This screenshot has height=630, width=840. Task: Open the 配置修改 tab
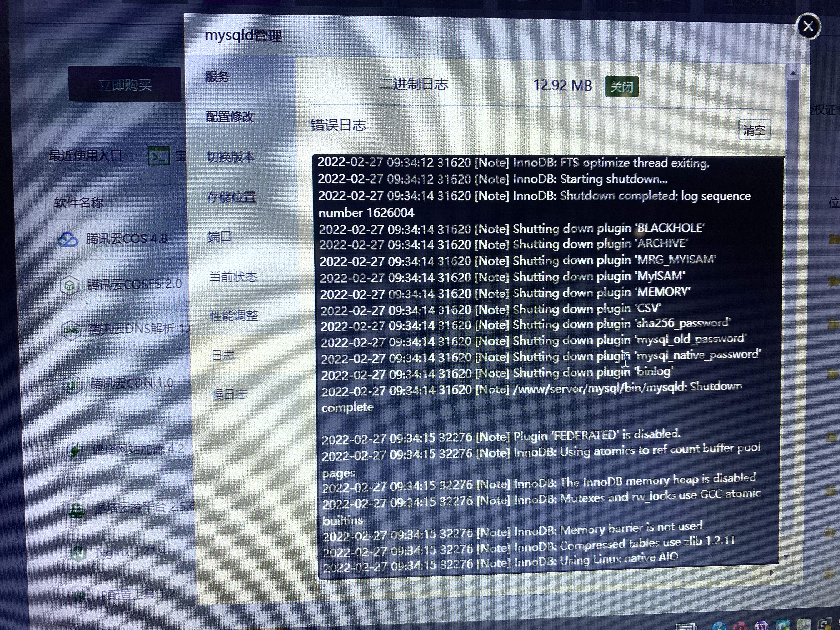[230, 117]
